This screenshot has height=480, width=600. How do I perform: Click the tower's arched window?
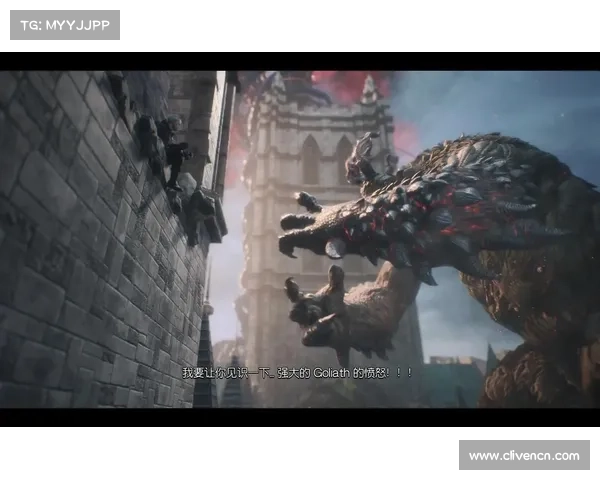[311, 160]
